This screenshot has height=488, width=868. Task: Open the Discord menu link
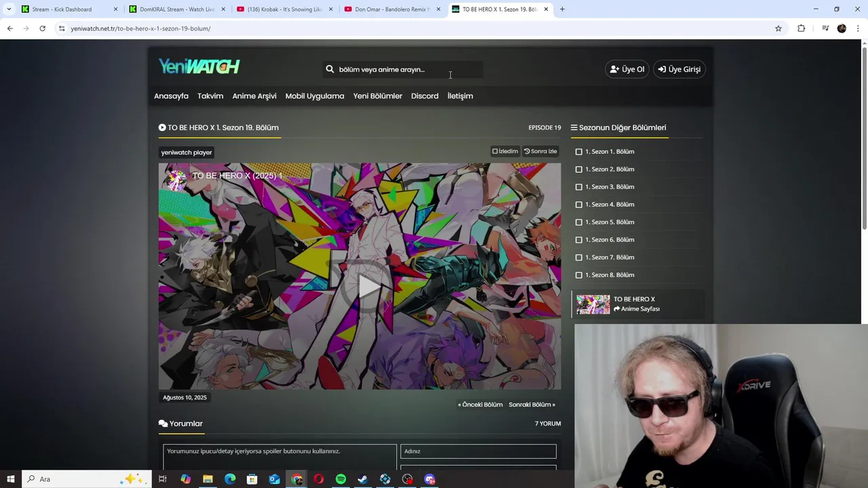click(425, 96)
